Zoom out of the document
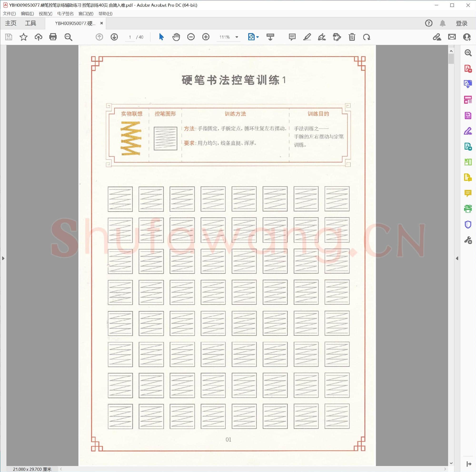The image size is (476, 472). click(x=191, y=37)
